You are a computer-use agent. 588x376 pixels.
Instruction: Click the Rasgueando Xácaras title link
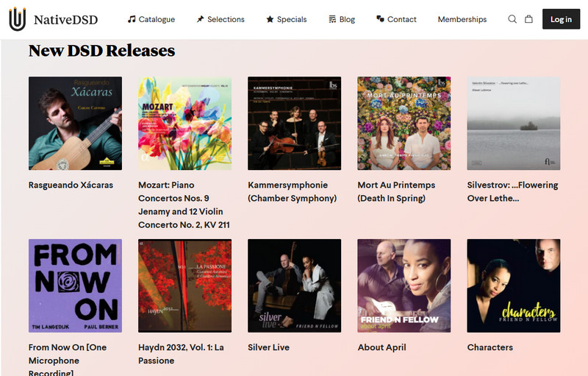pos(71,185)
